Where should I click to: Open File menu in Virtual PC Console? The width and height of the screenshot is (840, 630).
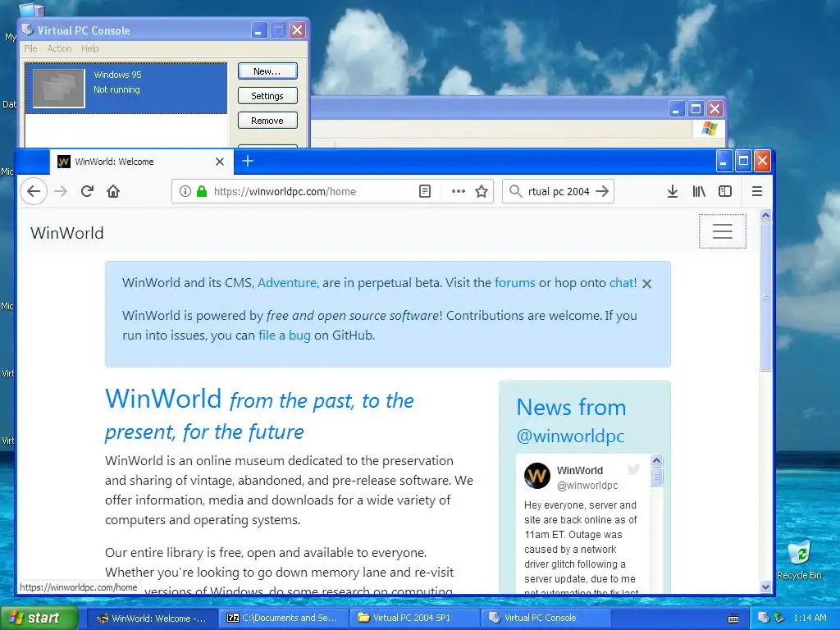30,48
